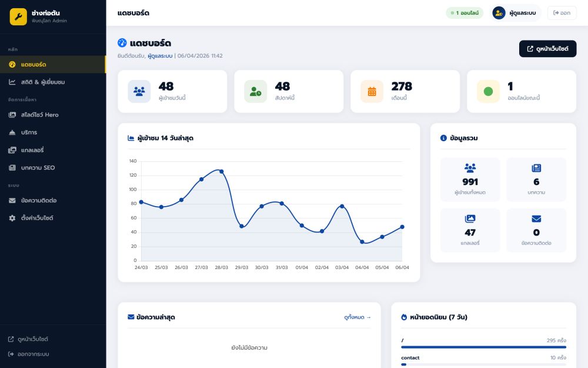Click the wrench logo icon in sidebar

pos(18,16)
